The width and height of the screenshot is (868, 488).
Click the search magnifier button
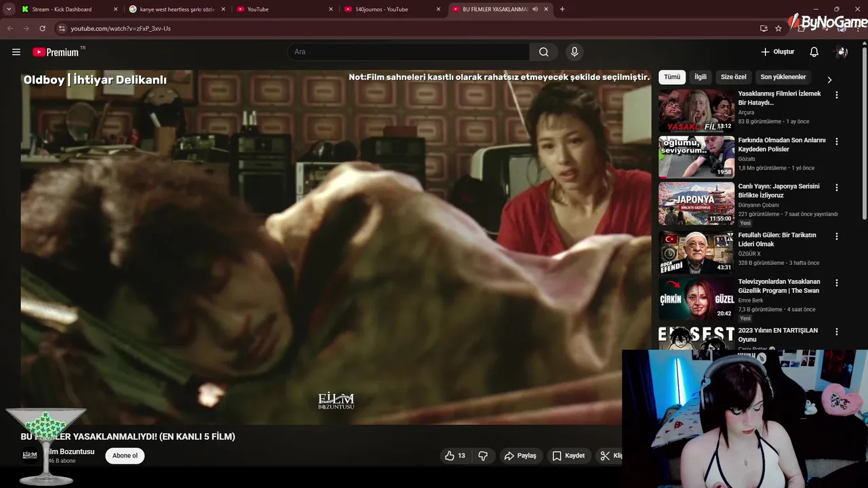pos(544,52)
